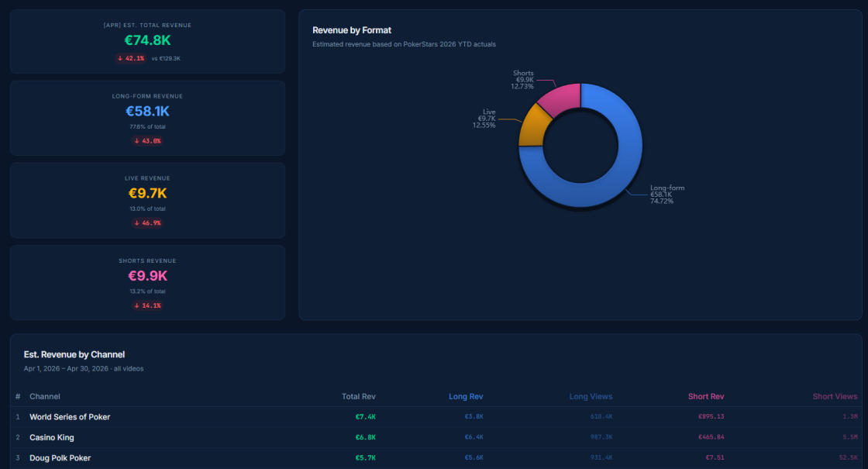
Task: Select the pink Shorts donut segment
Action: (x=563, y=98)
